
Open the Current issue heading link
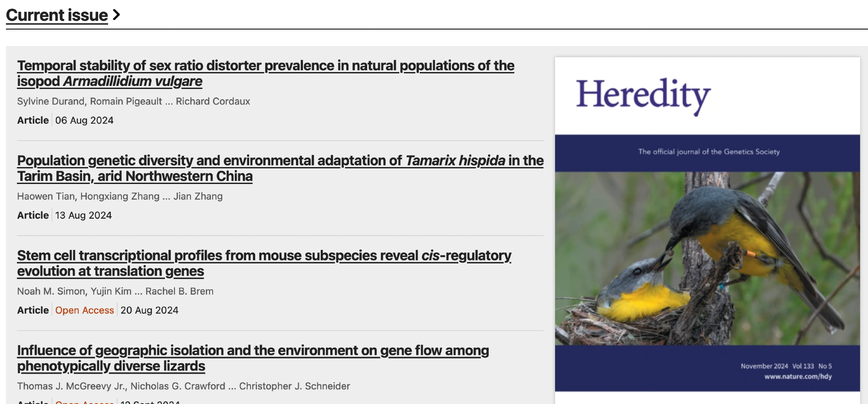pyautogui.click(x=57, y=15)
